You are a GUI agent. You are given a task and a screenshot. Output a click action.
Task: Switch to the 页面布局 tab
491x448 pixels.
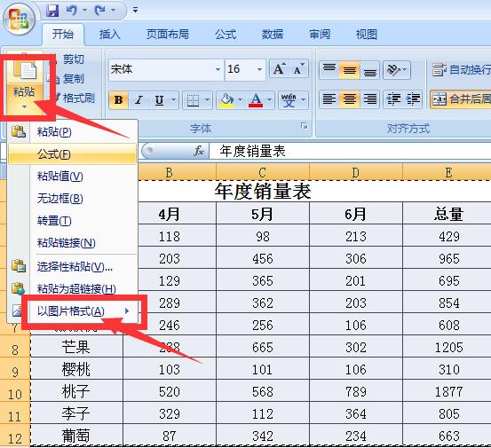[168, 34]
